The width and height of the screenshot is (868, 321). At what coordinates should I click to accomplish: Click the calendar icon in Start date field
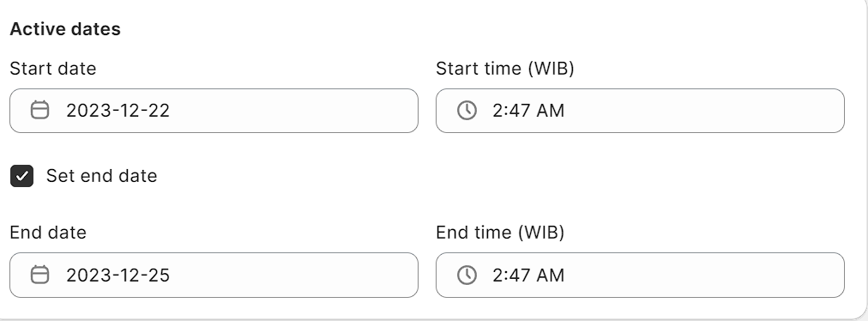(x=39, y=111)
